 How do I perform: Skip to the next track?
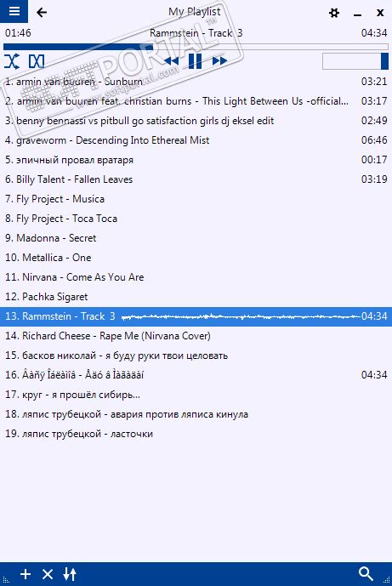pos(219,61)
